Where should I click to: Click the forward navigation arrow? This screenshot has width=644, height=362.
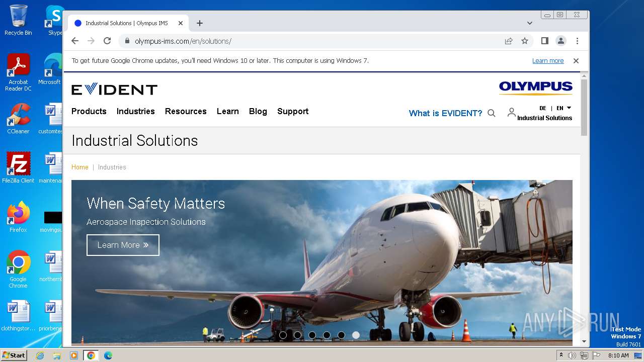tap(91, 41)
